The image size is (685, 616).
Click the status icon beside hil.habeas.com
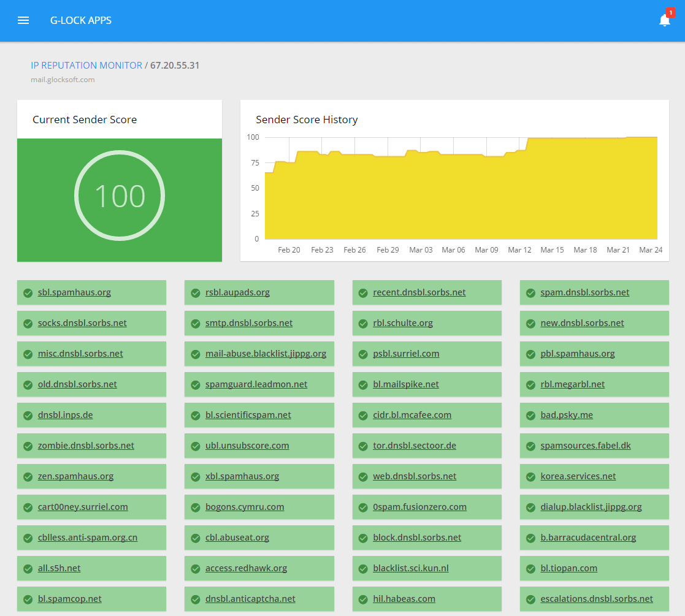pos(362,599)
